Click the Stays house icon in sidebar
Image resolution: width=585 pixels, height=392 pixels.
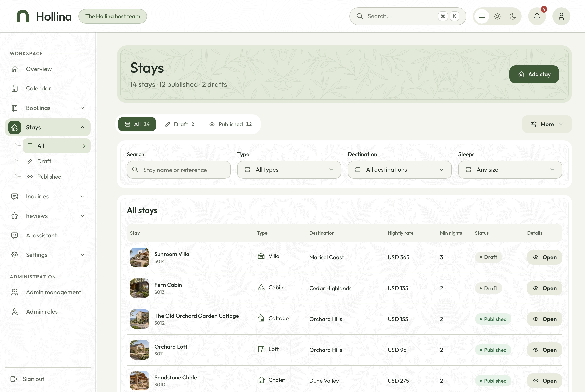(x=14, y=127)
